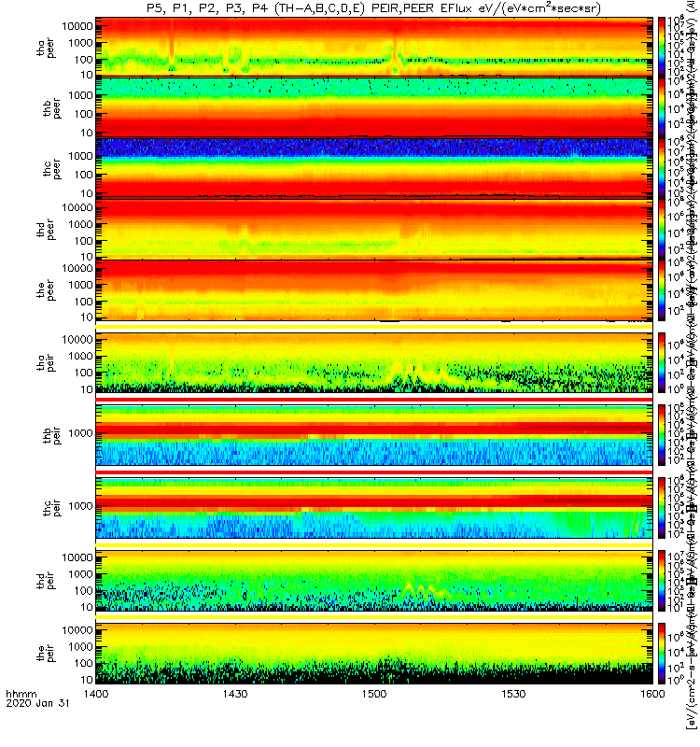
Task: Click the 10000 tick label of 'the peir' panel
Action: 77,629
